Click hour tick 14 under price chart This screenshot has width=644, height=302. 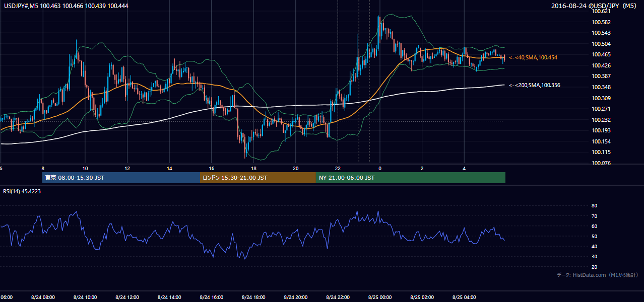[169, 168]
